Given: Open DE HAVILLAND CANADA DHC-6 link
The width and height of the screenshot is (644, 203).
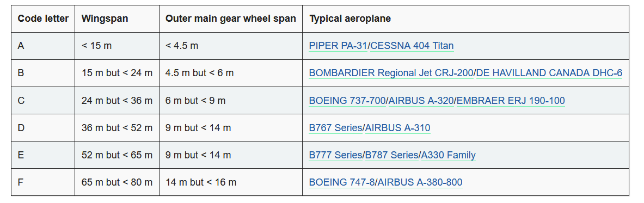Looking at the screenshot, I should (549, 73).
